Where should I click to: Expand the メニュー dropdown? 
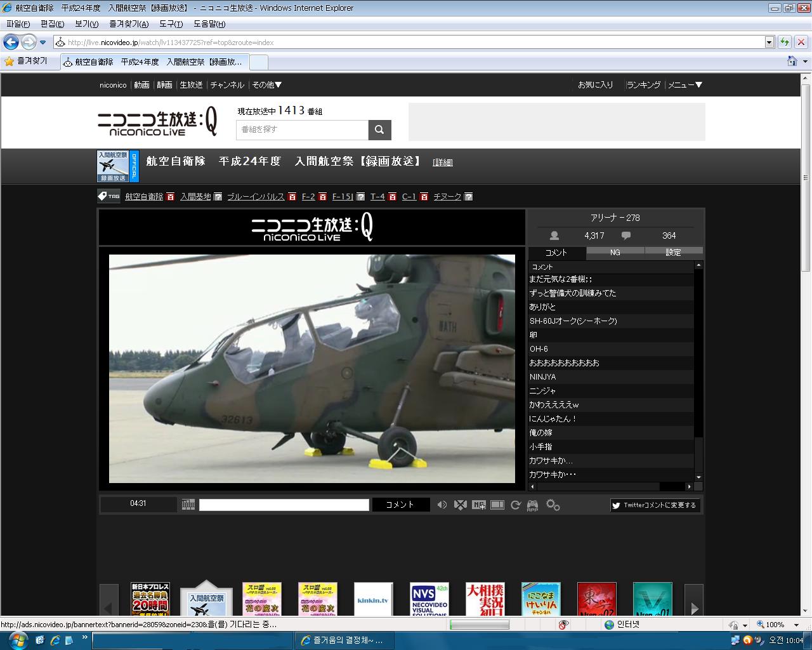684,85
